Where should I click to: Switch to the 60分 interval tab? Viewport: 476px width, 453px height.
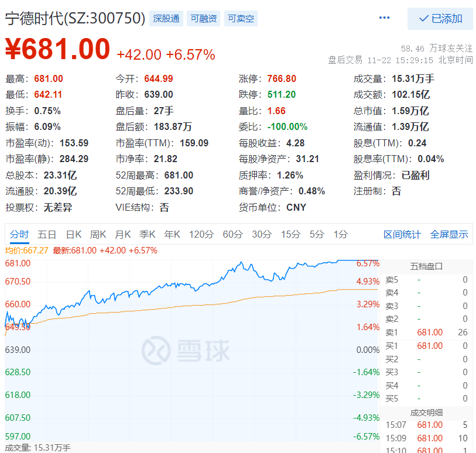(233, 235)
